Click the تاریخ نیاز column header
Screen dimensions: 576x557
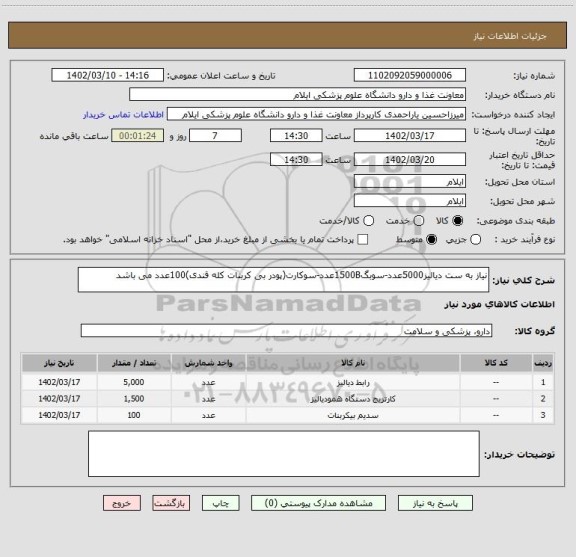[x=59, y=363]
